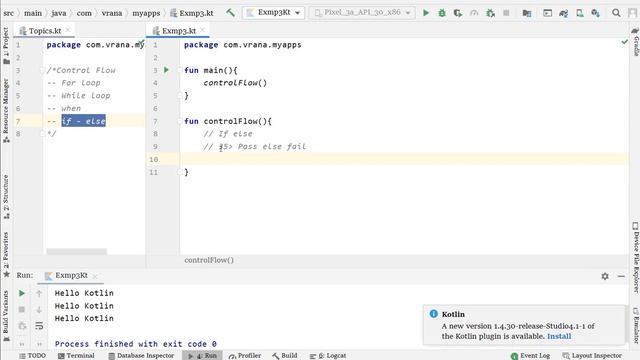Run the app with the green toolbar play button
This screenshot has width=640, height=360.
[x=426, y=13]
